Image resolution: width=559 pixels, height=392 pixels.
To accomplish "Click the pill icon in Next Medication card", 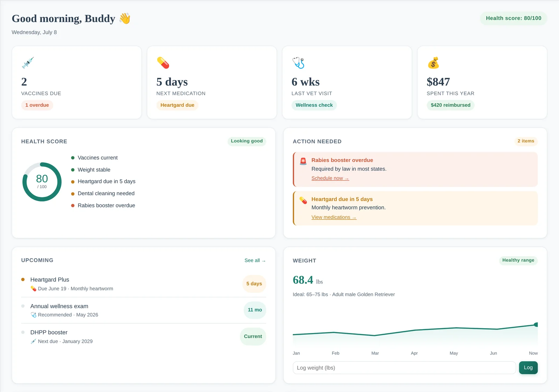I will pyautogui.click(x=163, y=63).
